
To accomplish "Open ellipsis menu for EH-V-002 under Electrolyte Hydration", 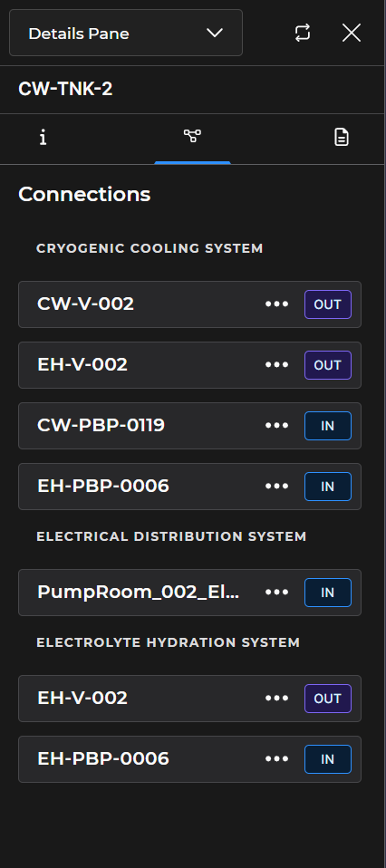I will 277,698.
